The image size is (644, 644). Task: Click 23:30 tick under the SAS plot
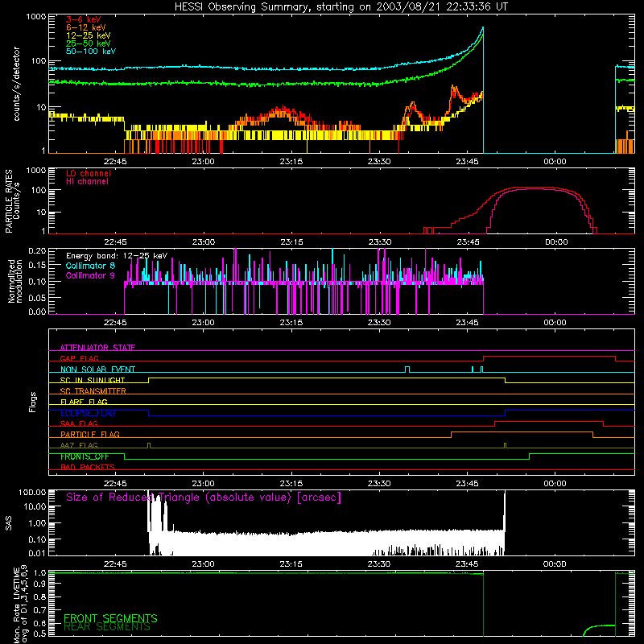378,564
